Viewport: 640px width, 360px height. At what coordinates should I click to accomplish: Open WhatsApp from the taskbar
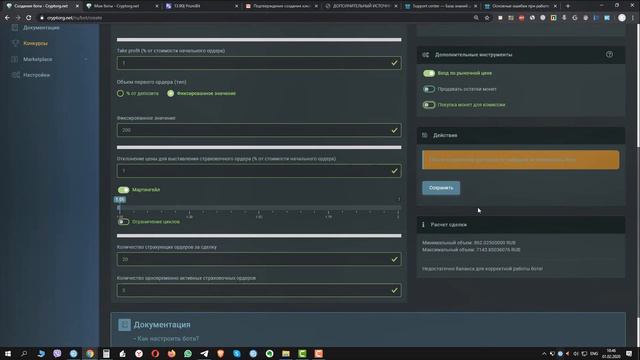tap(188, 353)
